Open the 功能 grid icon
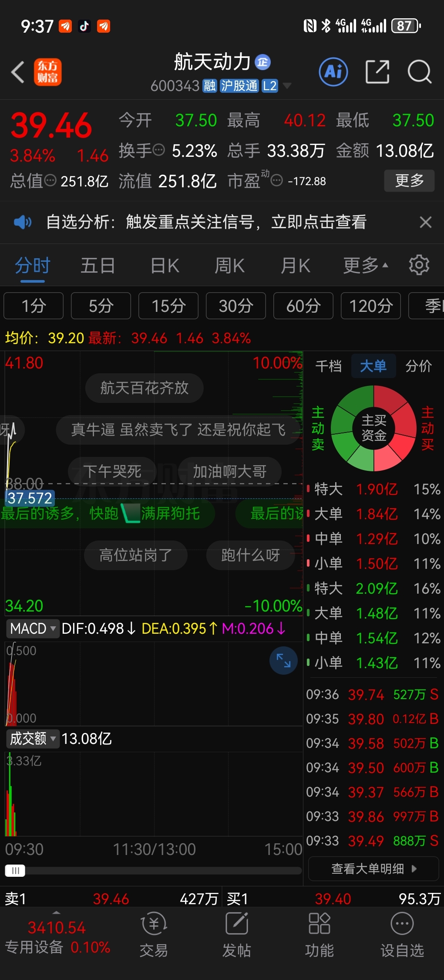The image size is (444, 980). point(320,923)
